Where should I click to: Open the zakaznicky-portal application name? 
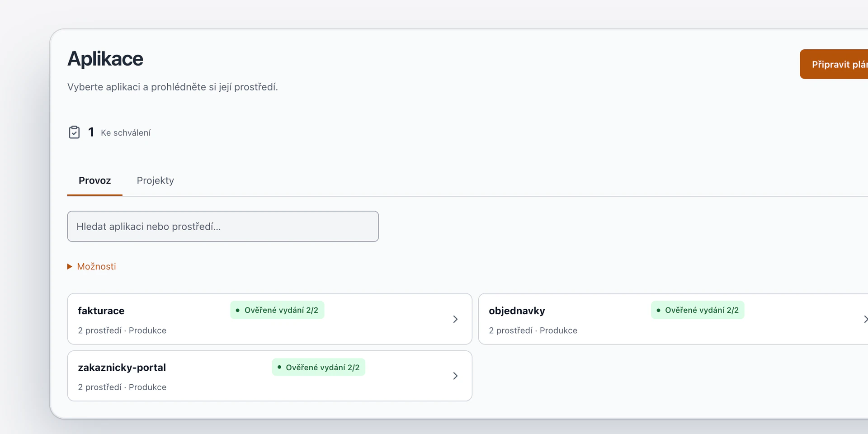tap(122, 368)
